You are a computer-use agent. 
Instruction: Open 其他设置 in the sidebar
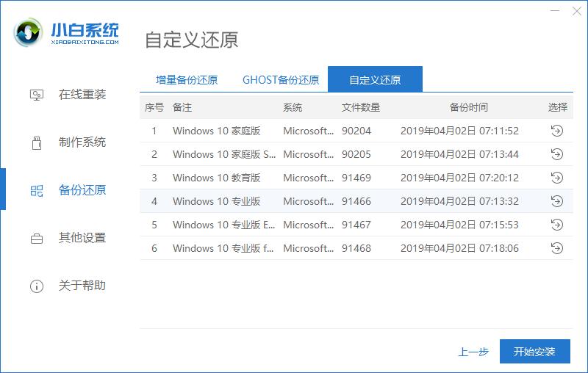tap(82, 238)
